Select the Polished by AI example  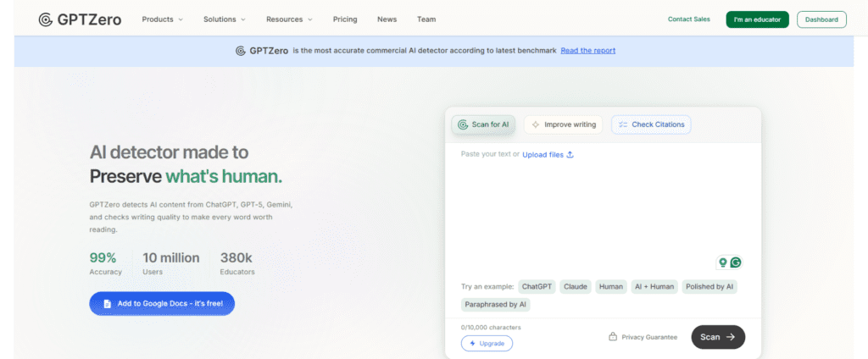pos(709,286)
